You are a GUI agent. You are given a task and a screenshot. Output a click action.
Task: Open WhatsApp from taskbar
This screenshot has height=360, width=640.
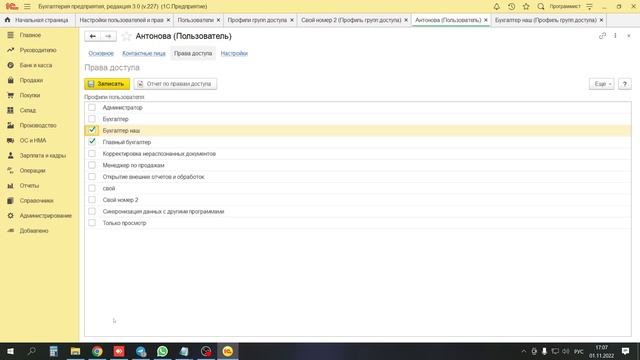[162, 351]
